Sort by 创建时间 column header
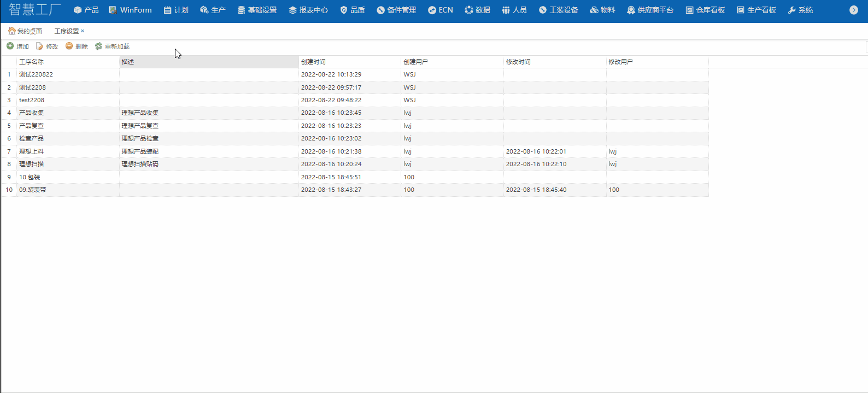Screen dimensions: 868x393 pyautogui.click(x=313, y=62)
